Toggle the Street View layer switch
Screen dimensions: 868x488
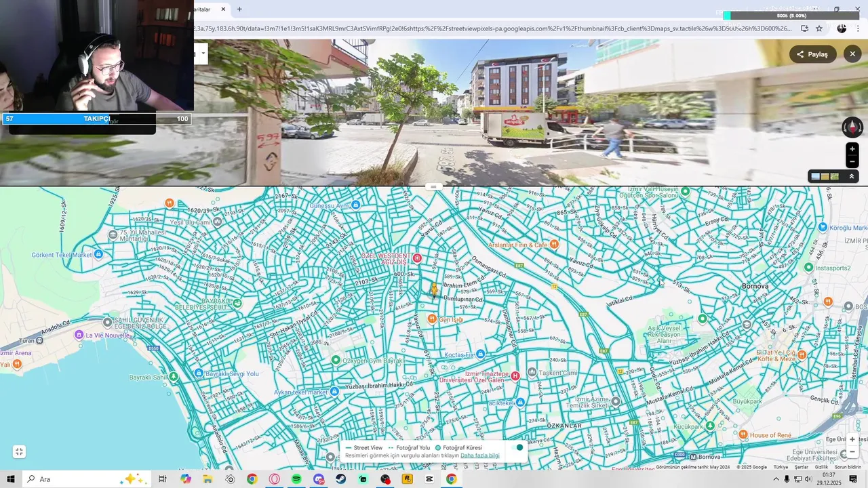(519, 447)
